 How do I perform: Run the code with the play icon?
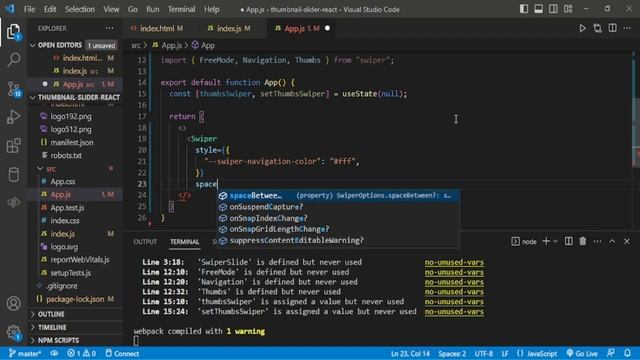(582, 28)
